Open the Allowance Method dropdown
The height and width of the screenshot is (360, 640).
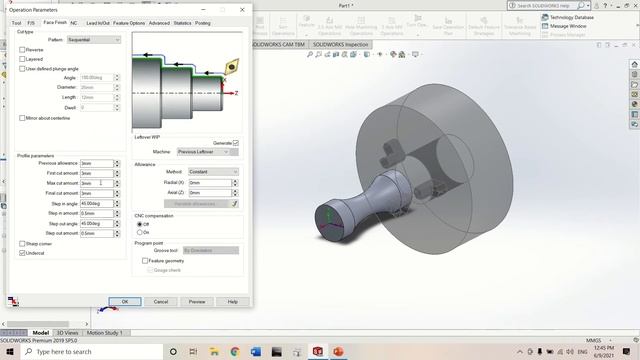(213, 172)
